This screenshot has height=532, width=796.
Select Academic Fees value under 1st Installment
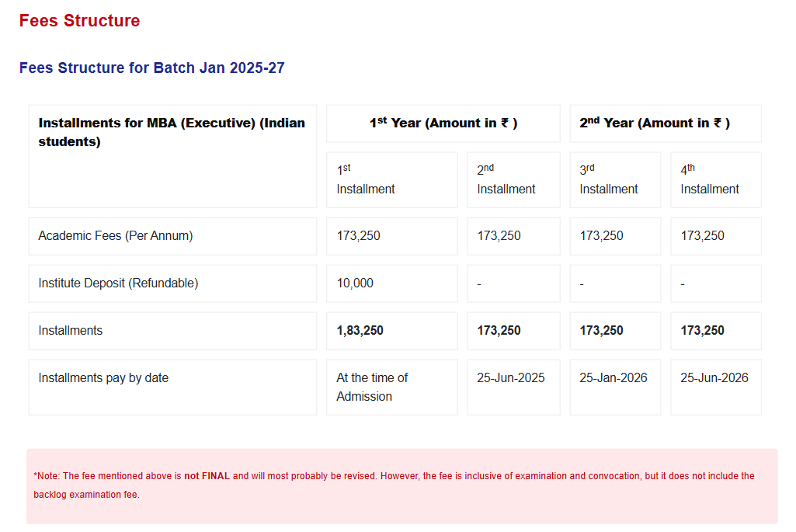point(359,236)
